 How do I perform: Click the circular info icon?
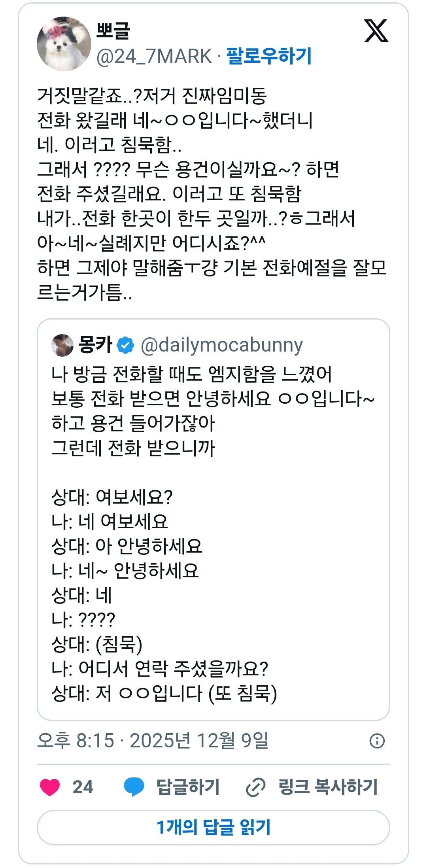click(x=377, y=741)
